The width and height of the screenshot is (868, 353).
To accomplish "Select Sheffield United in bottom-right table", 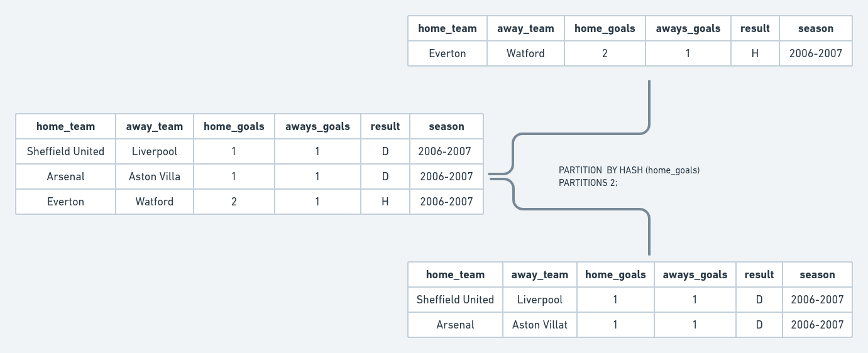I will point(455,300).
